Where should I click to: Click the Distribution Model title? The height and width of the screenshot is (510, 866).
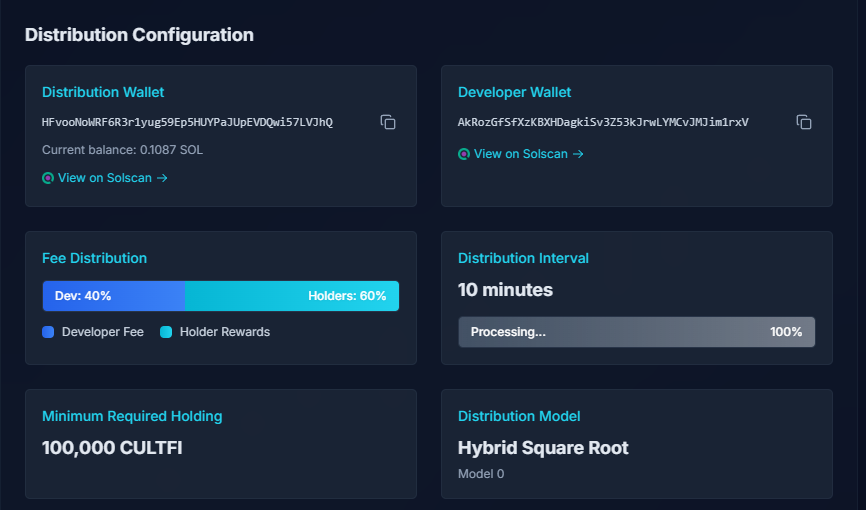(x=519, y=416)
